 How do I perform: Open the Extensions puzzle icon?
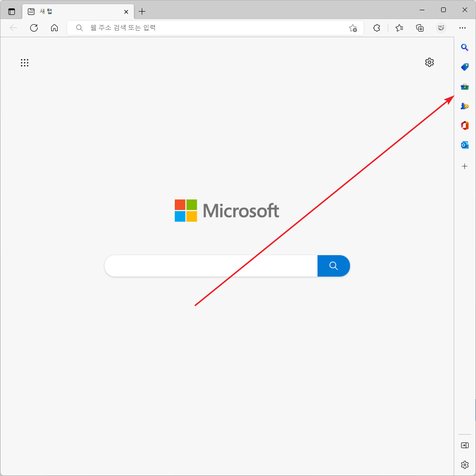pyautogui.click(x=377, y=28)
